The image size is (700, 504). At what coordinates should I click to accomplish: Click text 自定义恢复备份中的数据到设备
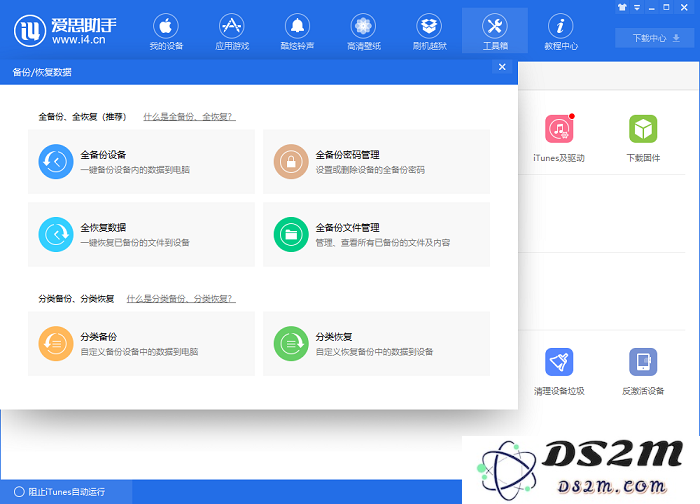pos(374,352)
